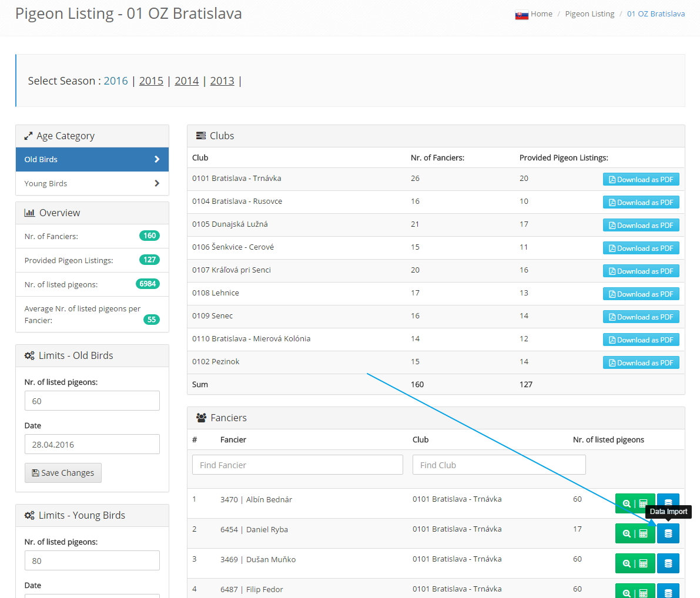Open green view/calculate button for Daniel Ryba
Image resolution: width=700 pixels, height=598 pixels.
pyautogui.click(x=635, y=533)
